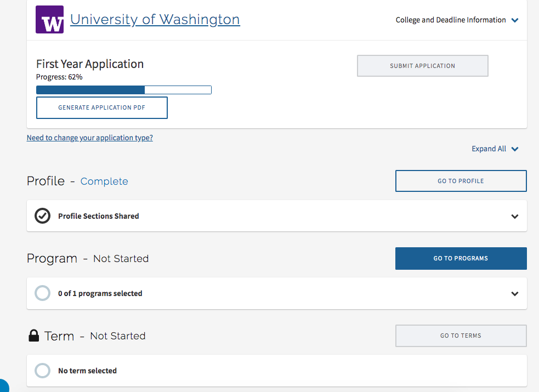Open the University of Washington link
Screen dimensions: 539x392
[x=155, y=20]
